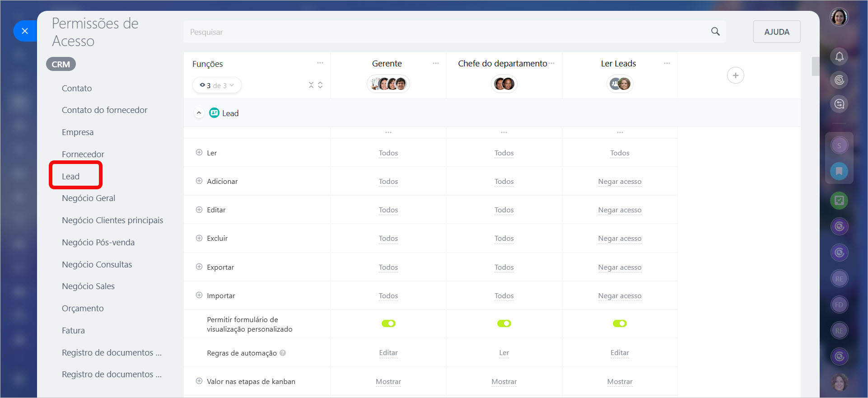
Task: Click the CRM section badge
Action: click(x=61, y=64)
